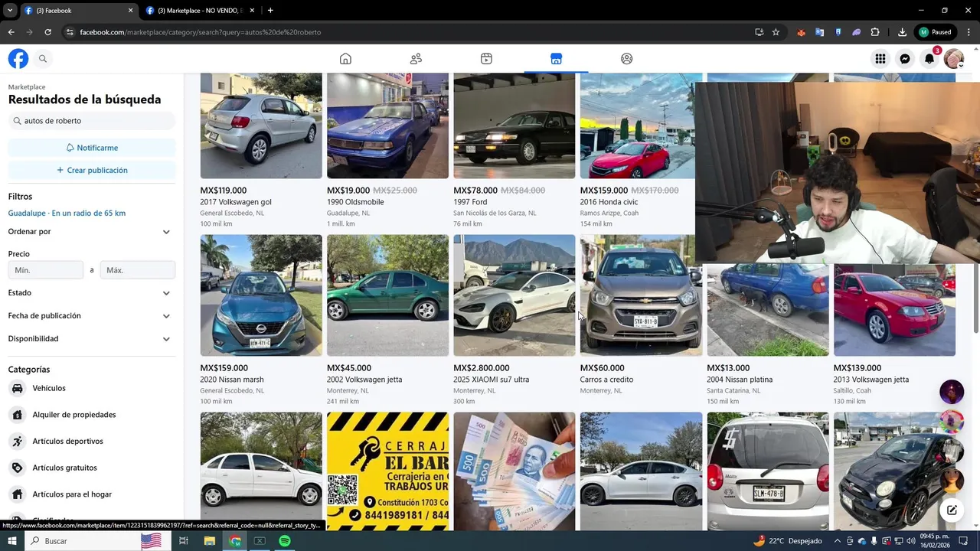This screenshot has height=551, width=980.
Task: Open Friends icon in top navigation
Action: click(416, 59)
